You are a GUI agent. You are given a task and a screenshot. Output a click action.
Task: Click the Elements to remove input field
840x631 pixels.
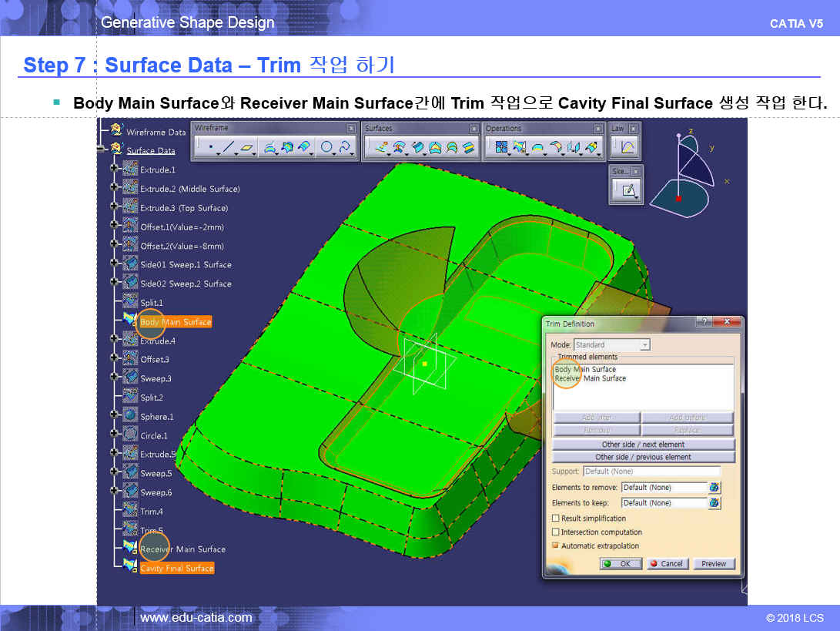[x=663, y=487]
